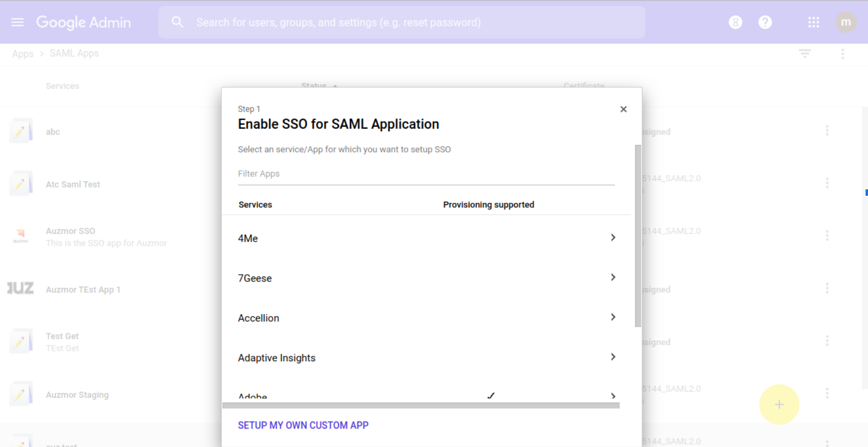Image resolution: width=868 pixels, height=447 pixels.
Task: Open more options for abc row
Action: point(827,131)
